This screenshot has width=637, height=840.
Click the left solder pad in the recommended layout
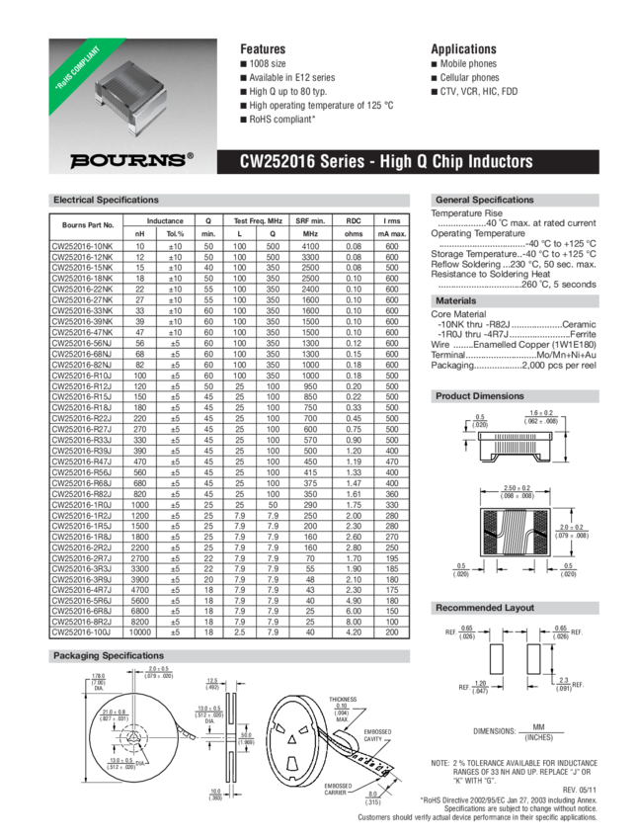(496, 659)
